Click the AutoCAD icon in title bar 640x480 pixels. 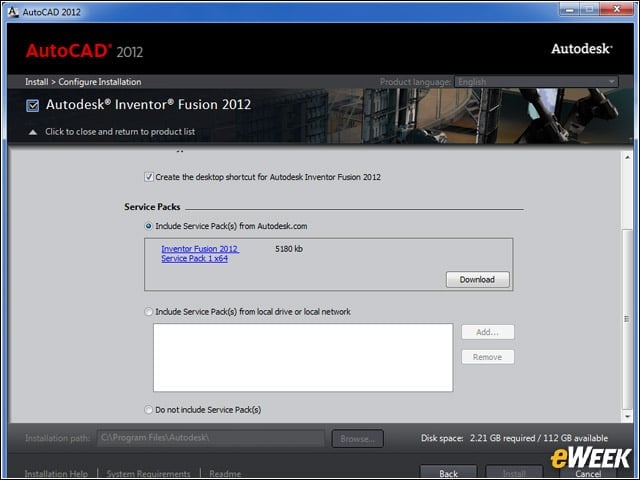pyautogui.click(x=13, y=12)
